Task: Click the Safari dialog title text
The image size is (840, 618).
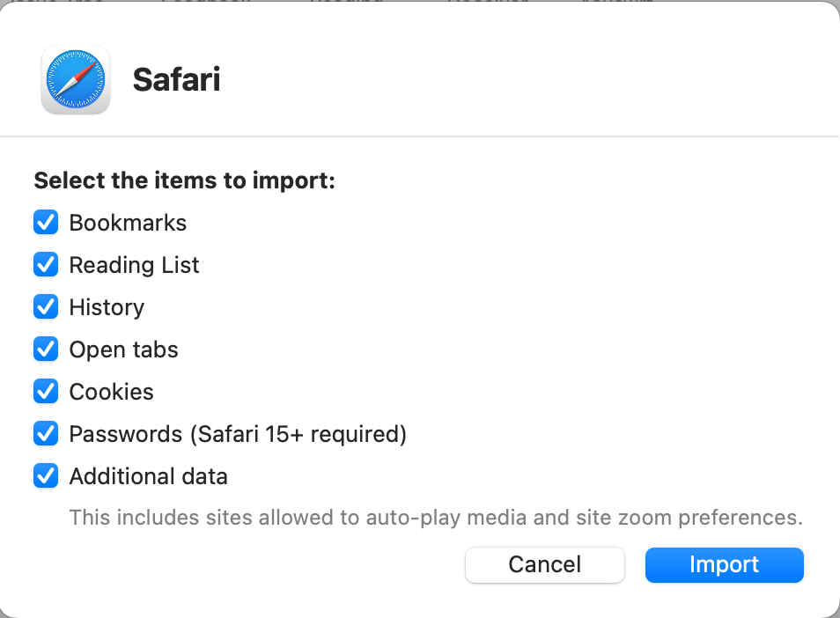Action: [x=176, y=79]
